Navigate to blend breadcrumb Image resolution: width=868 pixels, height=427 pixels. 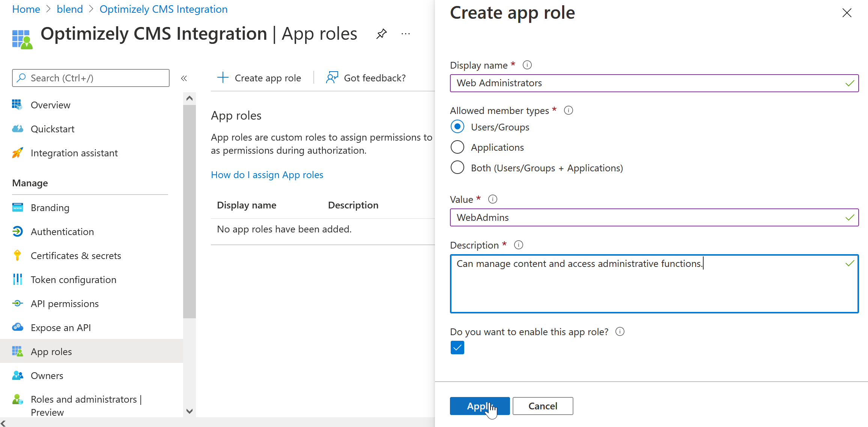(x=70, y=9)
